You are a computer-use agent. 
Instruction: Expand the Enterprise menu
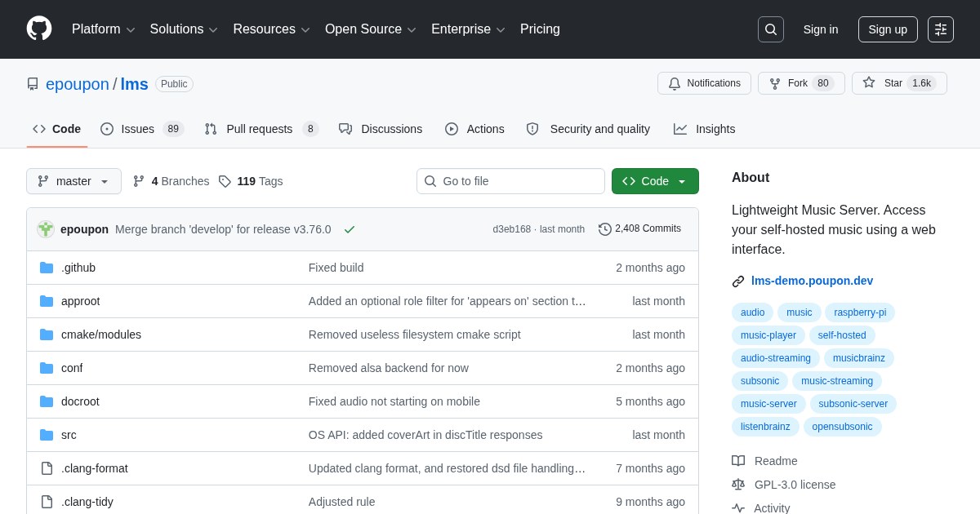tap(468, 29)
